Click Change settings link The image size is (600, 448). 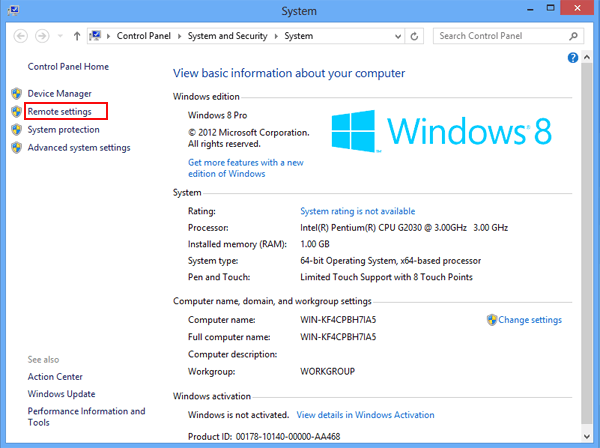[x=530, y=320]
